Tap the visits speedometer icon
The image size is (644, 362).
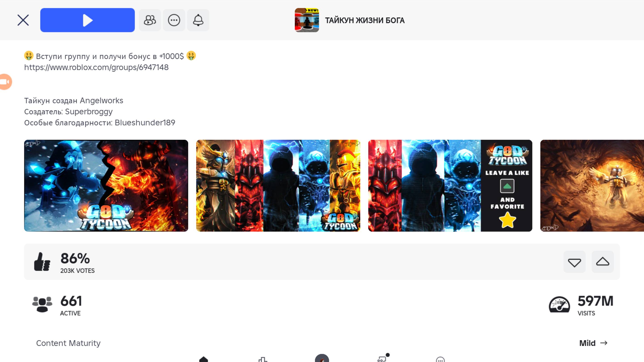point(559,304)
